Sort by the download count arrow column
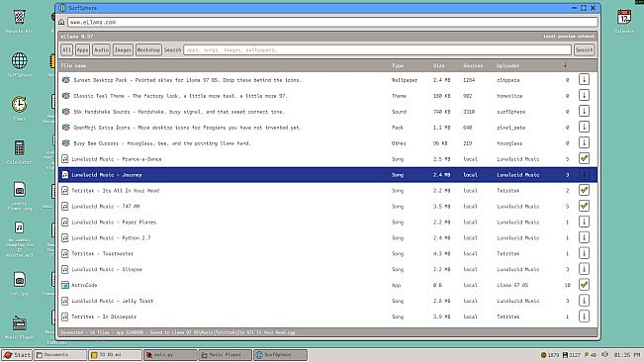 pyautogui.click(x=565, y=65)
